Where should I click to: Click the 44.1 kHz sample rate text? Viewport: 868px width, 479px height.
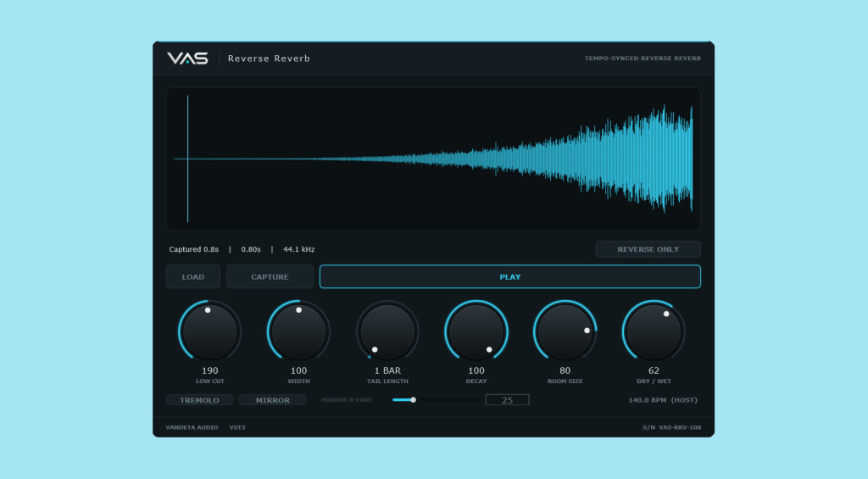click(299, 249)
